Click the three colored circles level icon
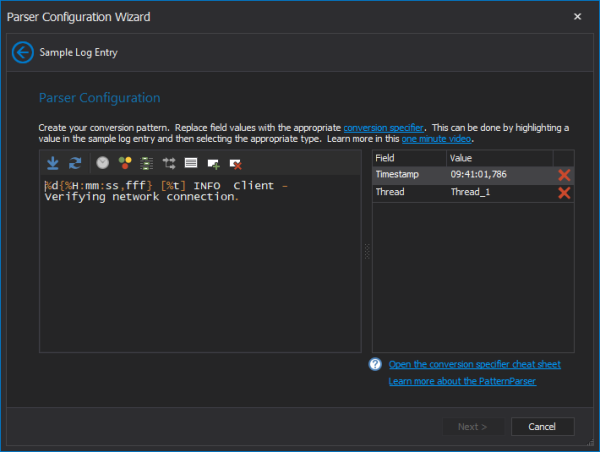 (125, 163)
